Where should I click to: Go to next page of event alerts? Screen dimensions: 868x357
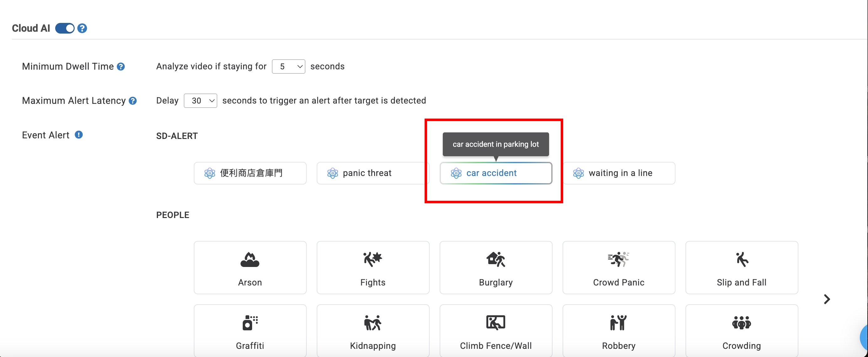827,299
